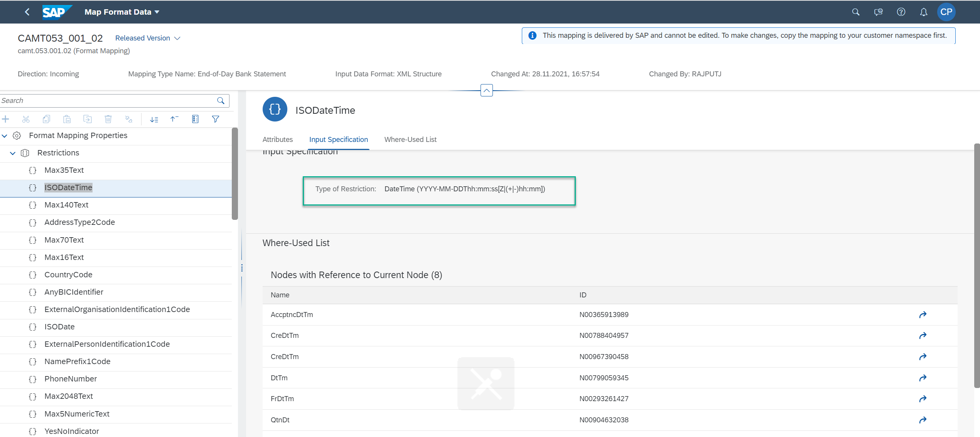Follow arrow for CreDtTm N00788404957
This screenshot has height=437, width=980.
click(923, 336)
